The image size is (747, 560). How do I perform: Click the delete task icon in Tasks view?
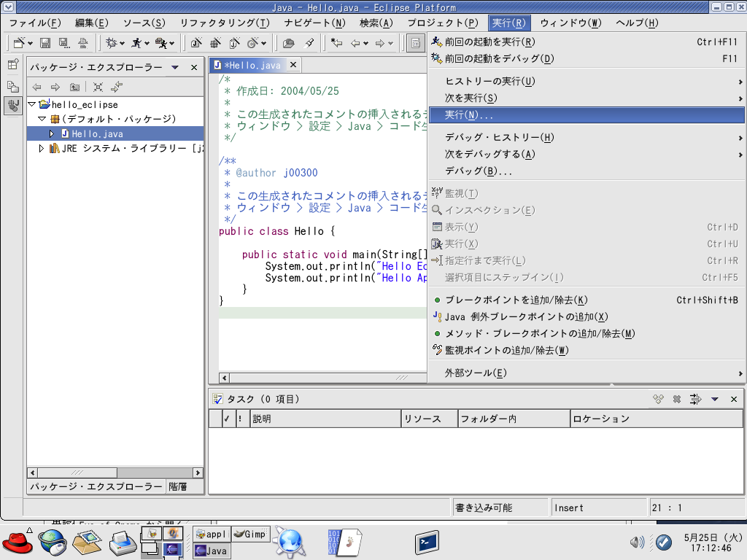pyautogui.click(x=676, y=399)
